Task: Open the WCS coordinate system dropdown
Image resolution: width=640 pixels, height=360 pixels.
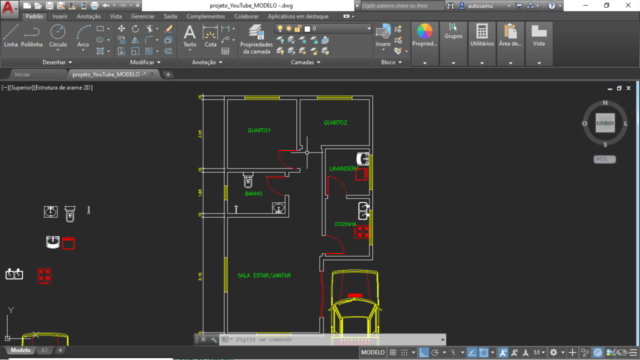Action: pos(604,159)
